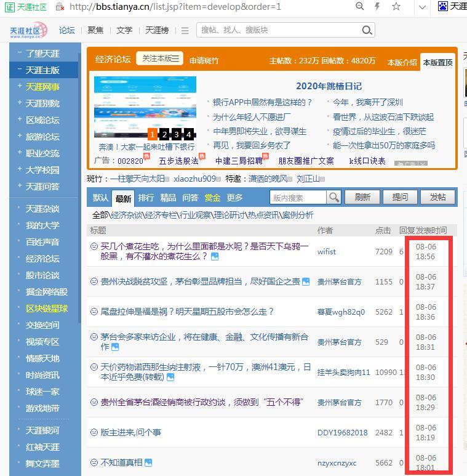The width and height of the screenshot is (467, 476).
Task: Open the 更多 sort options
Action: click(x=234, y=198)
